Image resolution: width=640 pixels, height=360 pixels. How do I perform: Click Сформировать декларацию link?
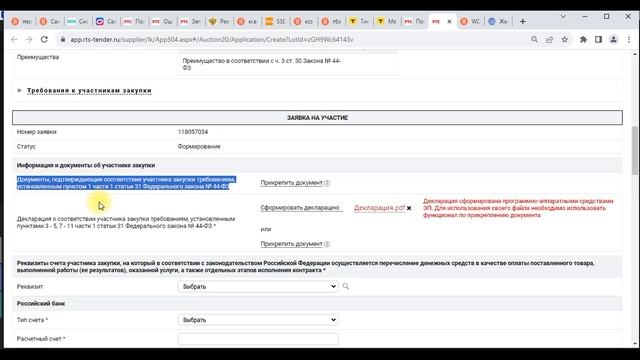coord(300,208)
